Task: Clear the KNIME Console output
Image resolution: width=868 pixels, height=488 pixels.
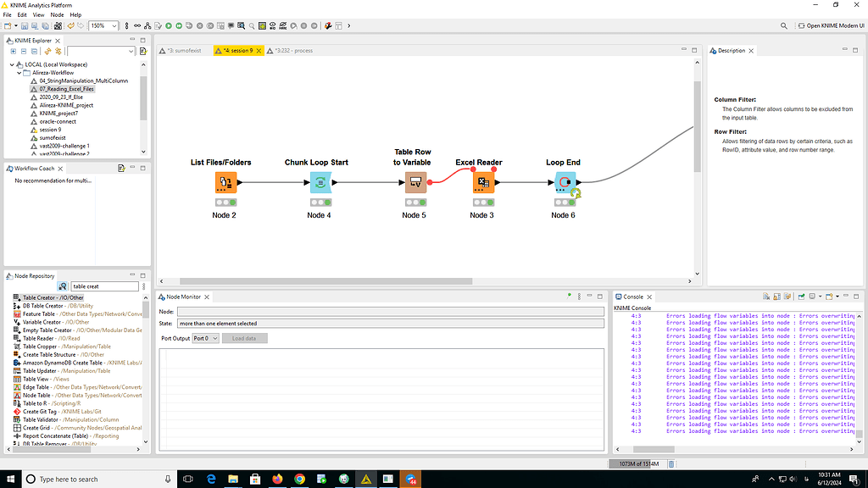Action: point(767,297)
